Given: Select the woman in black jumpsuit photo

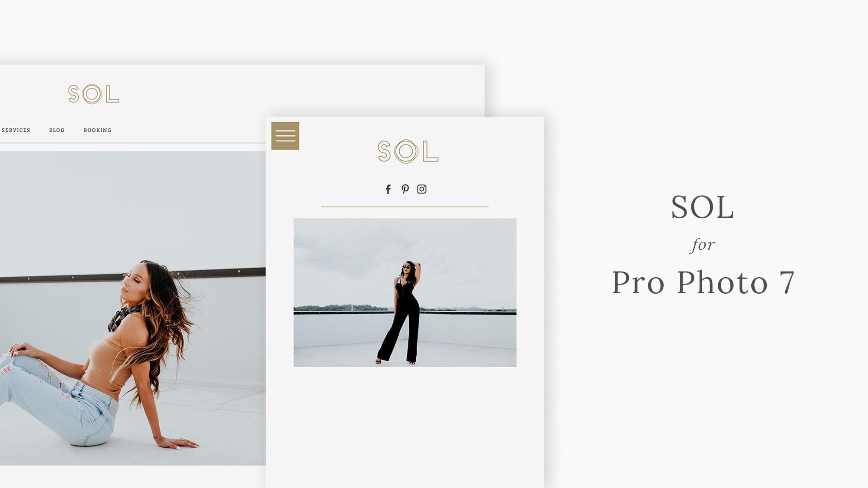Looking at the screenshot, I should (x=405, y=292).
